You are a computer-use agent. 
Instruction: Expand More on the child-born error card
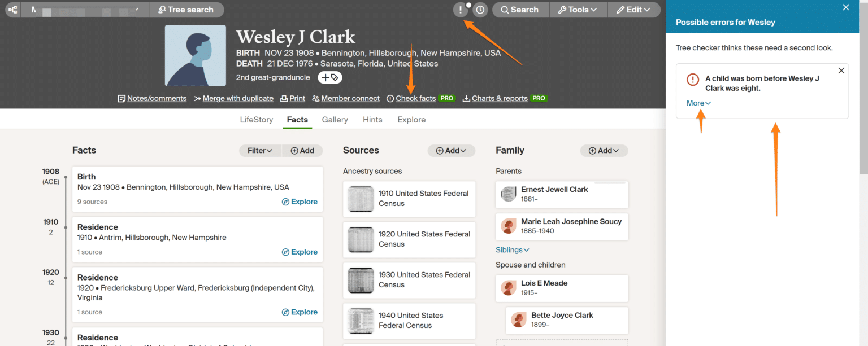pyautogui.click(x=697, y=103)
